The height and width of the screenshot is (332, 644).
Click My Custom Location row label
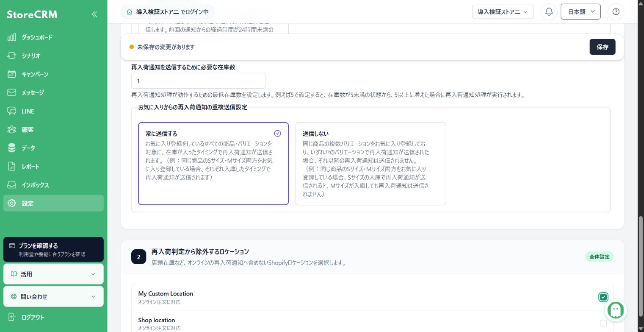click(166, 293)
